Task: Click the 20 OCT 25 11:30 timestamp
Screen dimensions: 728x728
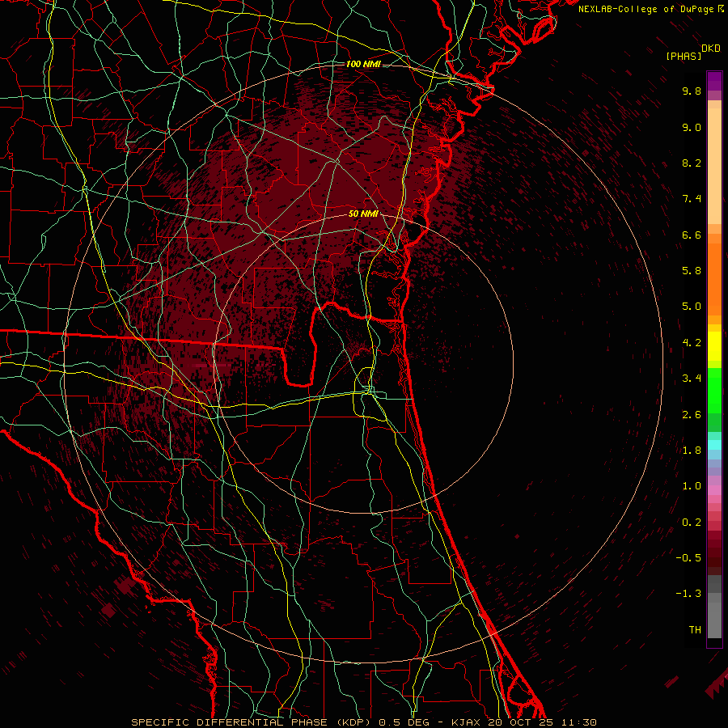Action: pyautogui.click(x=542, y=722)
